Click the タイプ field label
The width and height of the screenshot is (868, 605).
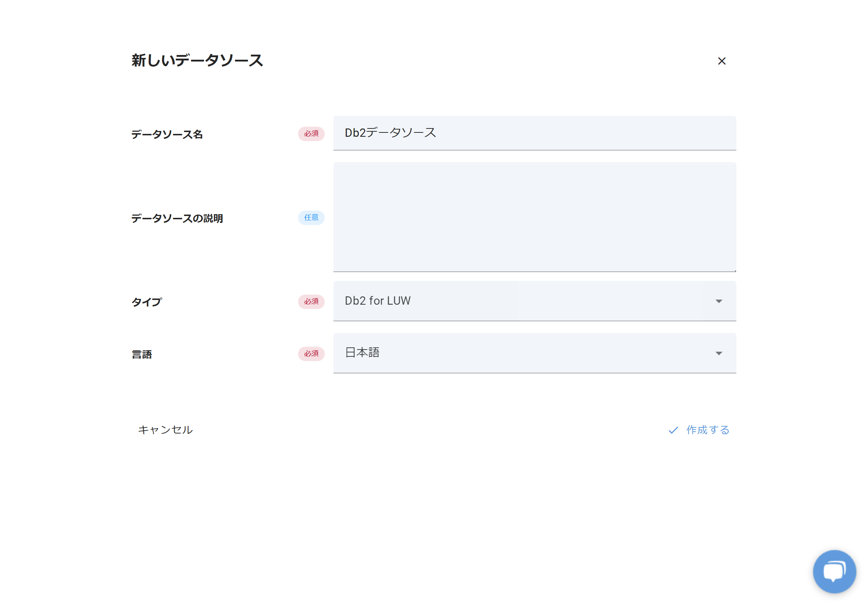[x=147, y=302]
